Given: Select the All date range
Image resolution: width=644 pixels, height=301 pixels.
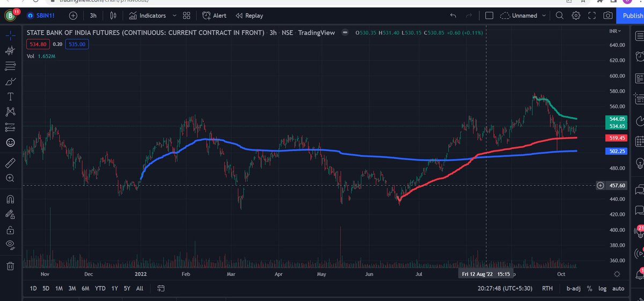Looking at the screenshot, I should pos(140,289).
